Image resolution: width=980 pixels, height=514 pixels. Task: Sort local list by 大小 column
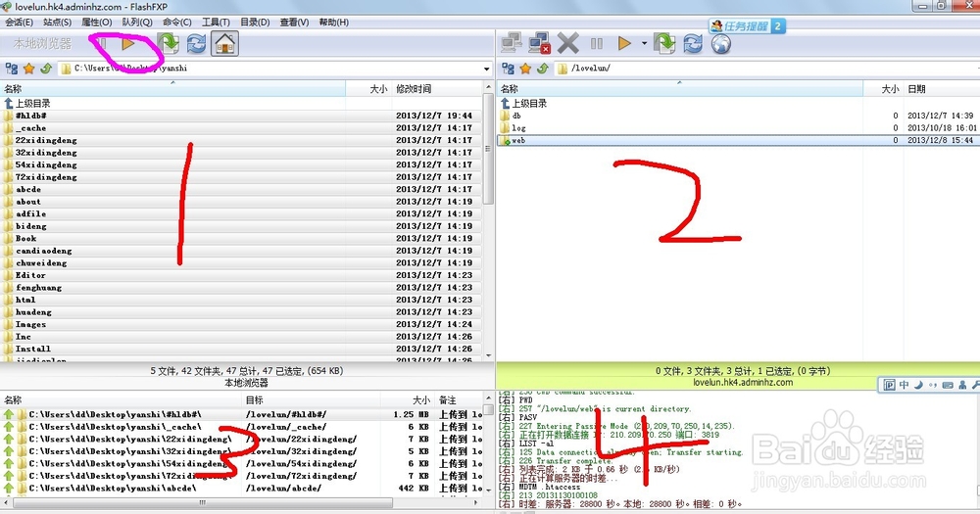click(368, 89)
